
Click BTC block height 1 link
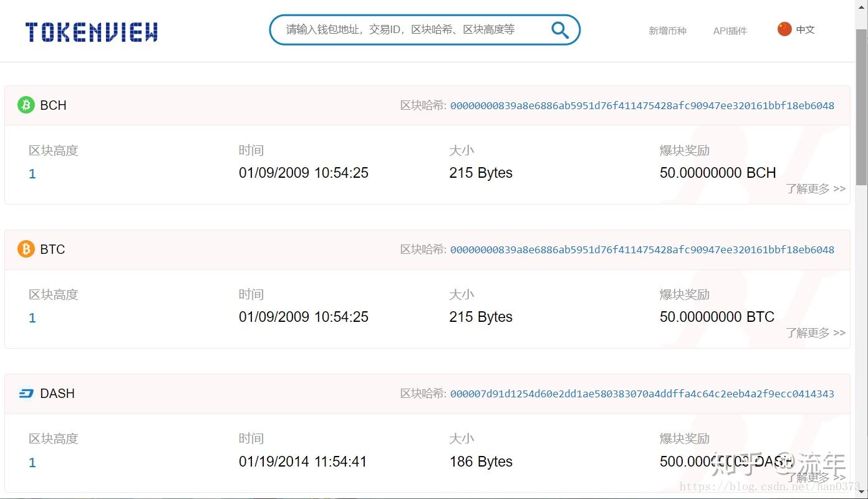coord(32,318)
